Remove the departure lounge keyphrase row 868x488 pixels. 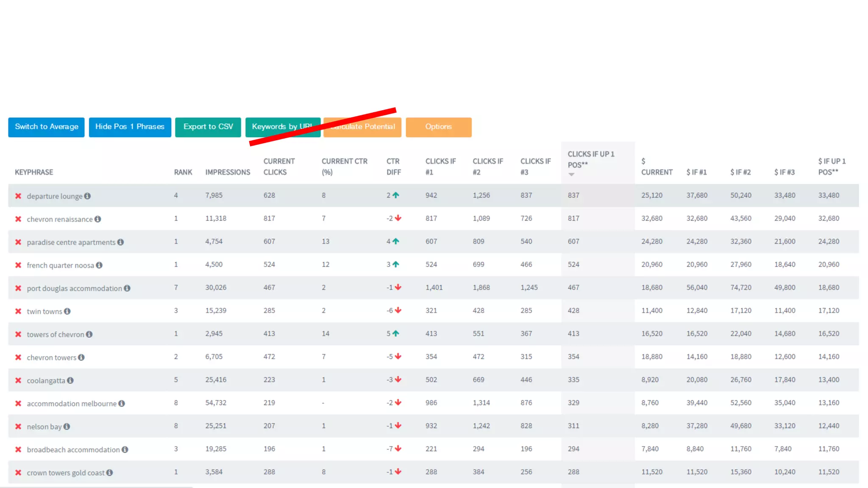18,196
